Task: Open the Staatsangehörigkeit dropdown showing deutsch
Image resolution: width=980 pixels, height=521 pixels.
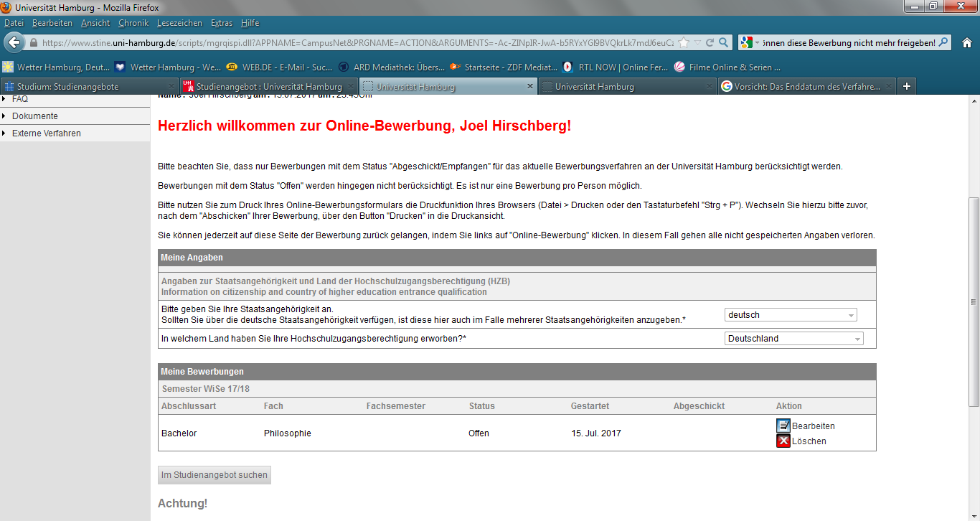Action: [x=789, y=314]
